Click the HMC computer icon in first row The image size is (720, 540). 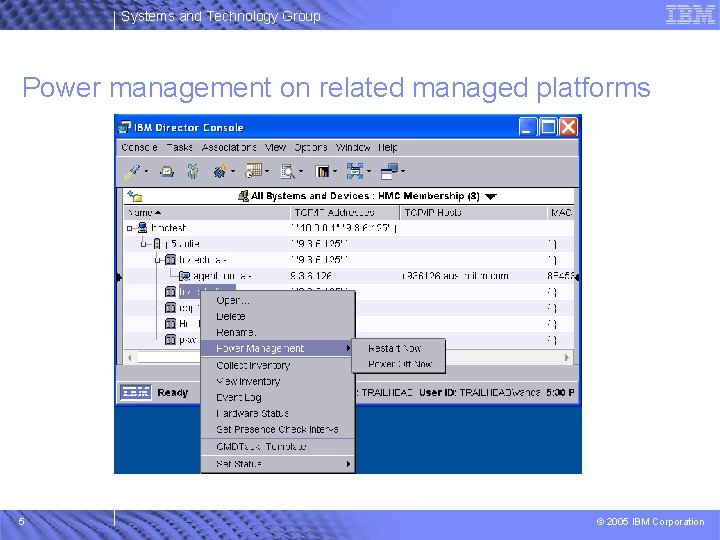pyautogui.click(x=142, y=227)
